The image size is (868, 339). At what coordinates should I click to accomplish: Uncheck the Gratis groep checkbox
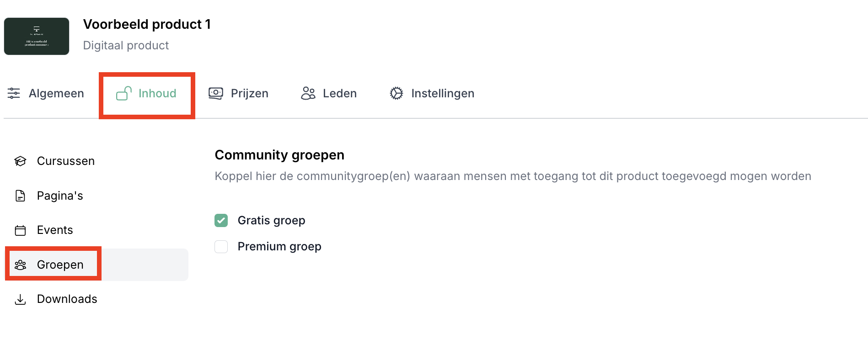click(221, 221)
